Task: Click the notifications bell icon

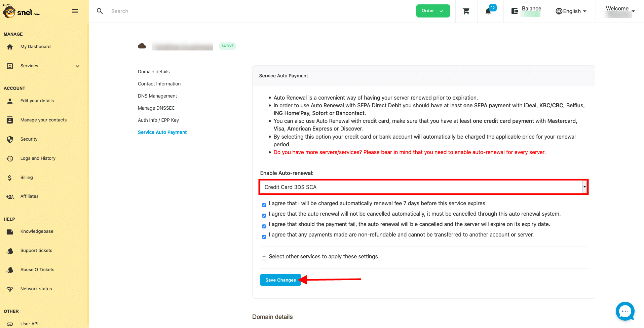Action: [488, 11]
